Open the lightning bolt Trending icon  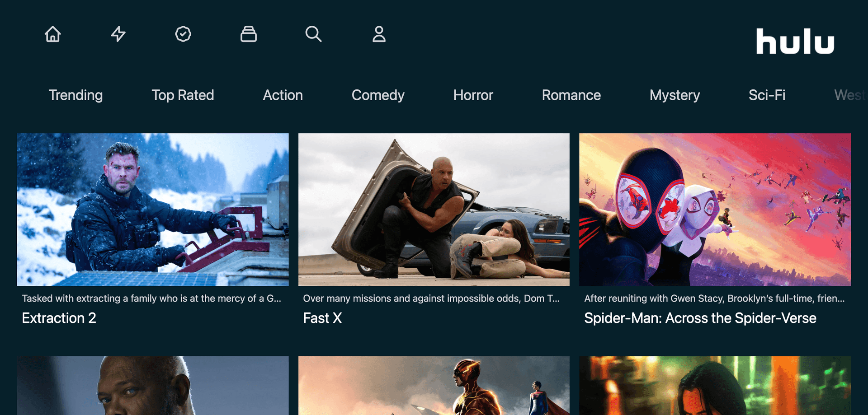tap(118, 34)
